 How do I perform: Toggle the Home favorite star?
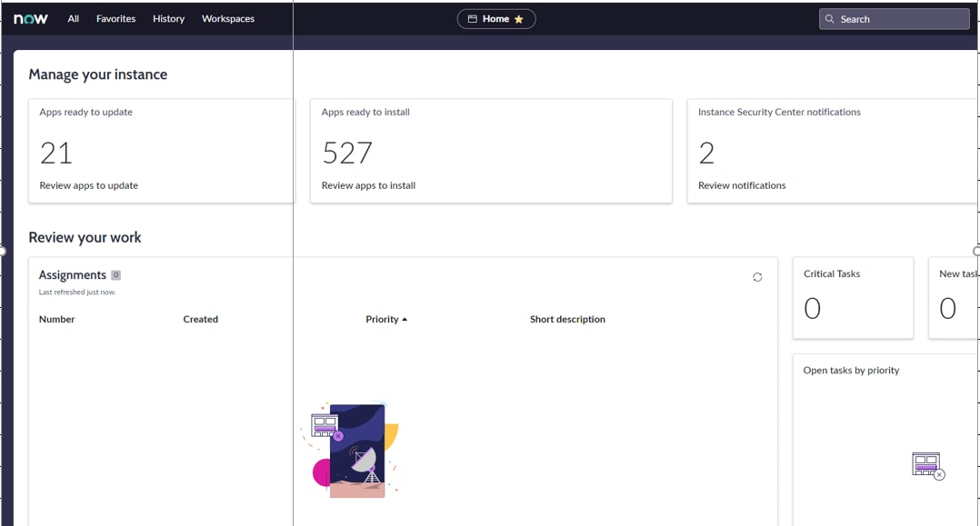tap(519, 19)
